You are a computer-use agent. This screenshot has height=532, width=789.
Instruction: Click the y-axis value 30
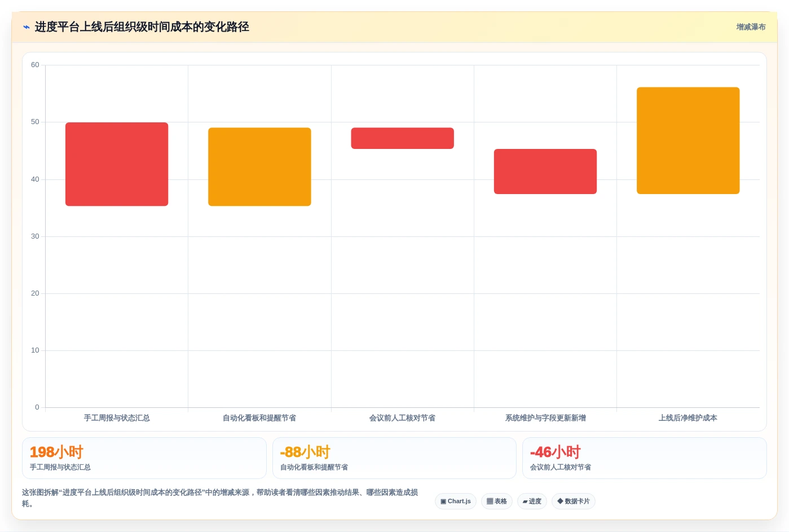[35, 236]
